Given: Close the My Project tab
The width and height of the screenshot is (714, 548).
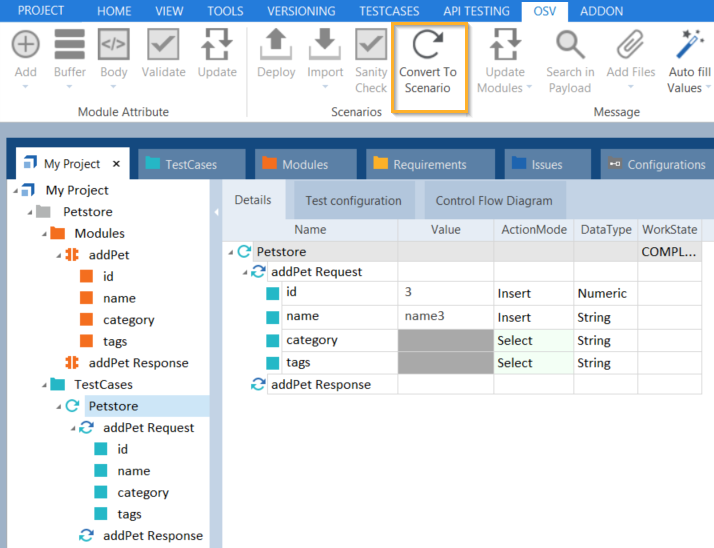Looking at the screenshot, I should tap(116, 164).
